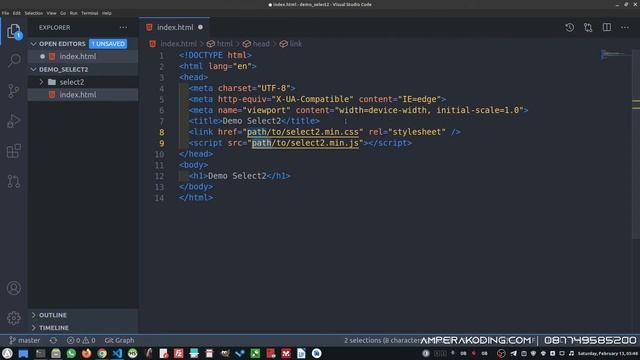Open the Run menu
The image size is (640, 360).
point(73,13)
